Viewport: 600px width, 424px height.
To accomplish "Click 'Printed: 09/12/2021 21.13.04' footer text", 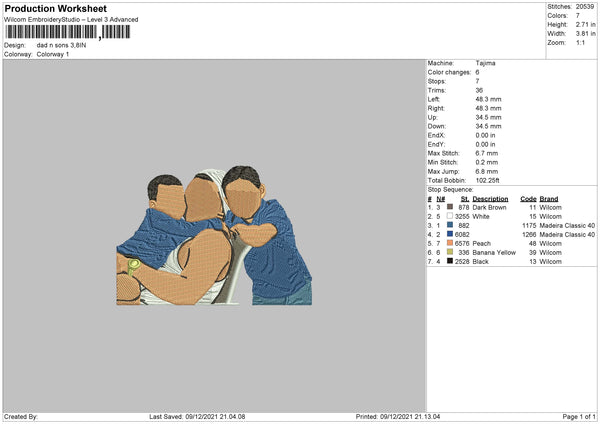I will point(398,417).
